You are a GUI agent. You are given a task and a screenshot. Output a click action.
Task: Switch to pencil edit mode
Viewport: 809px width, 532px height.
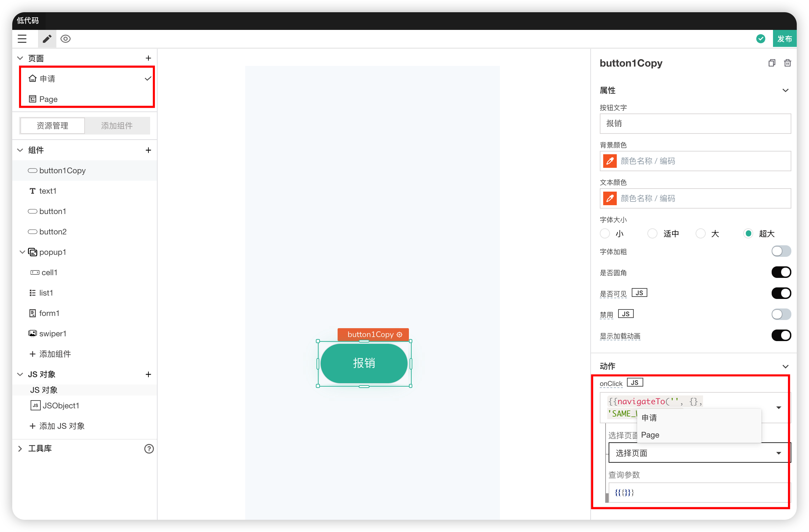point(47,39)
